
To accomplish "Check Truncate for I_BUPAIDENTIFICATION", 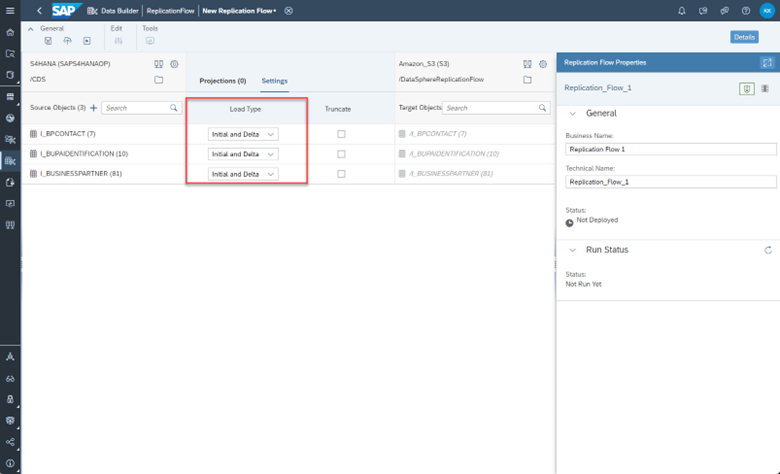I will [x=341, y=154].
